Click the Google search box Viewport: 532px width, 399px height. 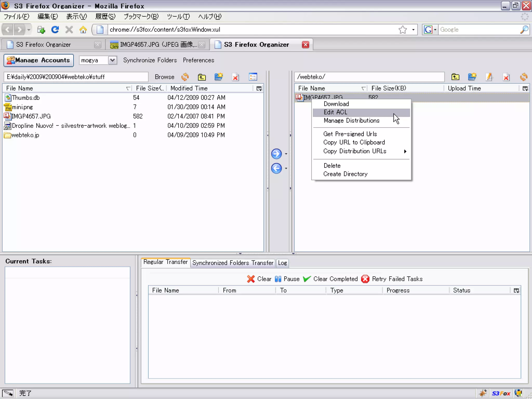(479, 30)
